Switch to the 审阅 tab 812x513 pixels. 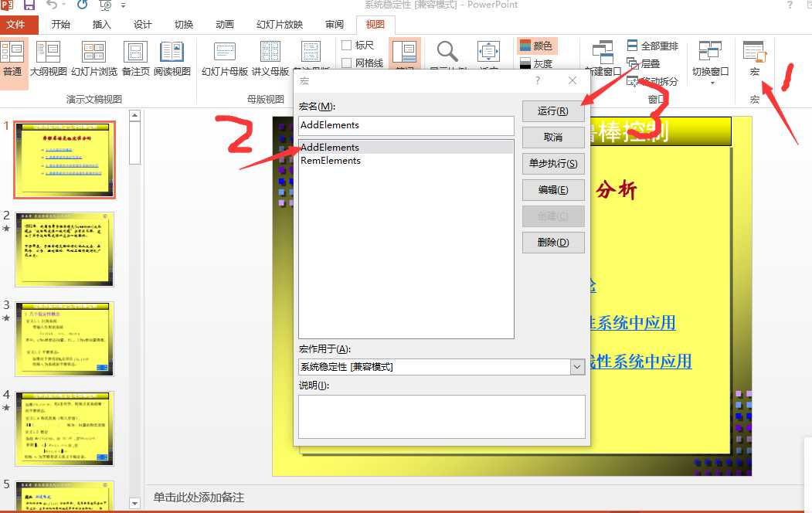point(335,24)
